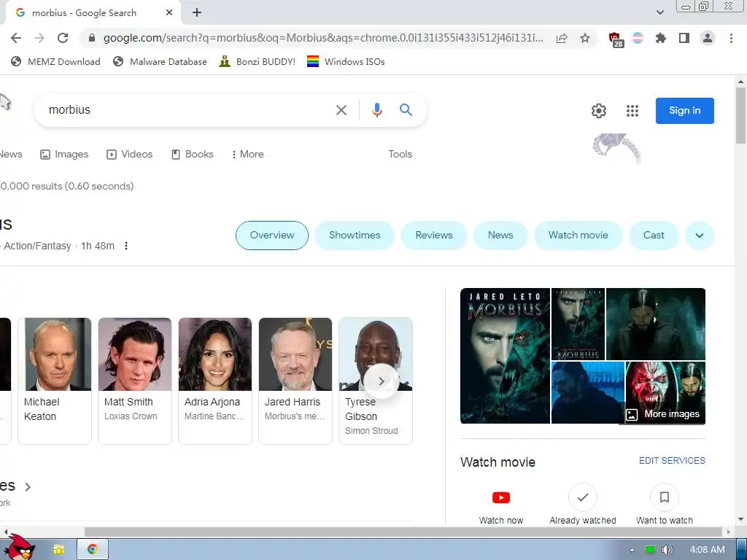Select the News chip in movie panel

(500, 236)
